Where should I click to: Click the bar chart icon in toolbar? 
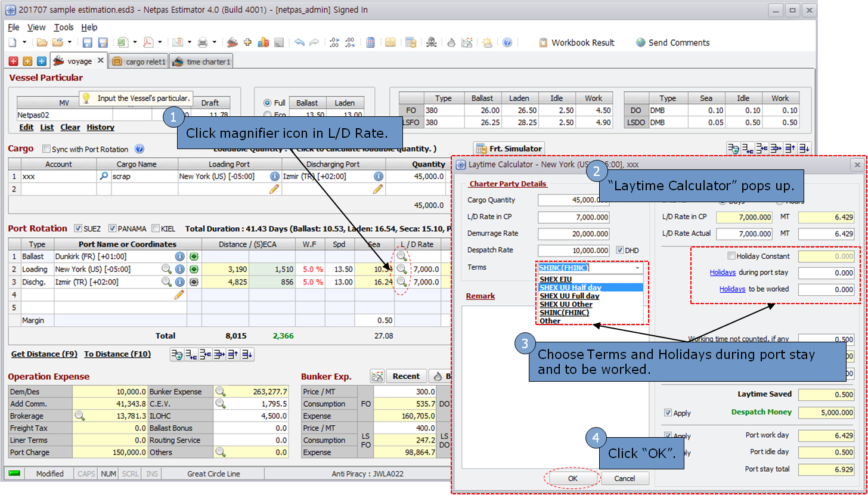[263, 42]
